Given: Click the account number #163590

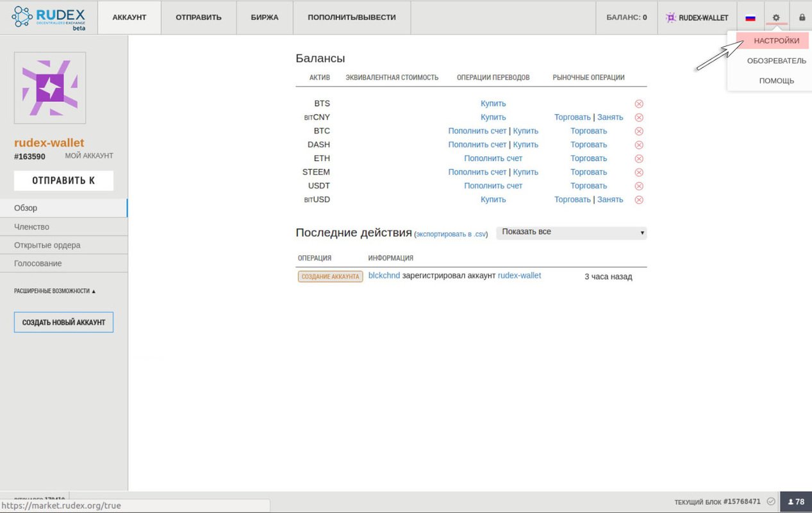Looking at the screenshot, I should [x=29, y=156].
